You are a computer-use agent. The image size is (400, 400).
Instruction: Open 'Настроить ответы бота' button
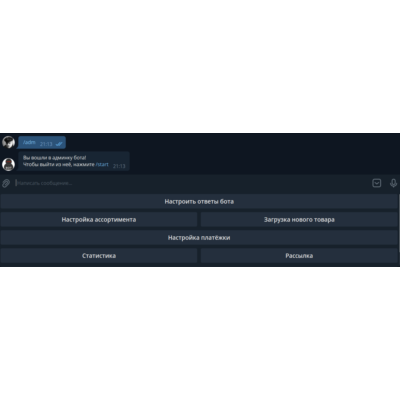point(199,202)
